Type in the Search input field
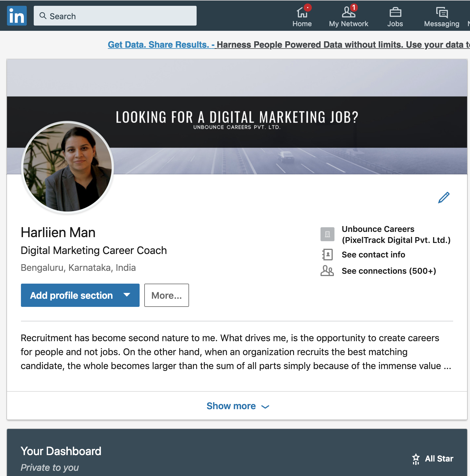This screenshot has height=476, width=470. tap(115, 16)
